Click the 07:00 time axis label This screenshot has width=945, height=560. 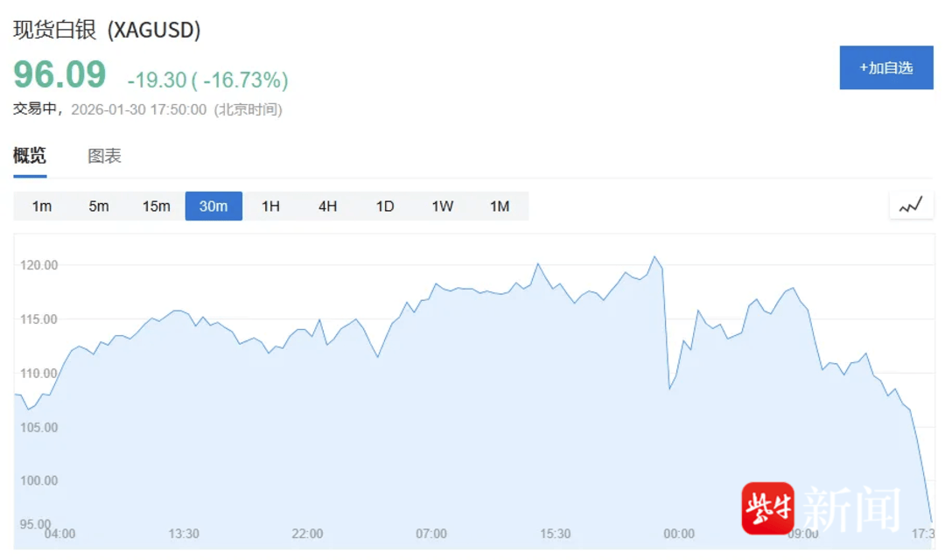(431, 534)
